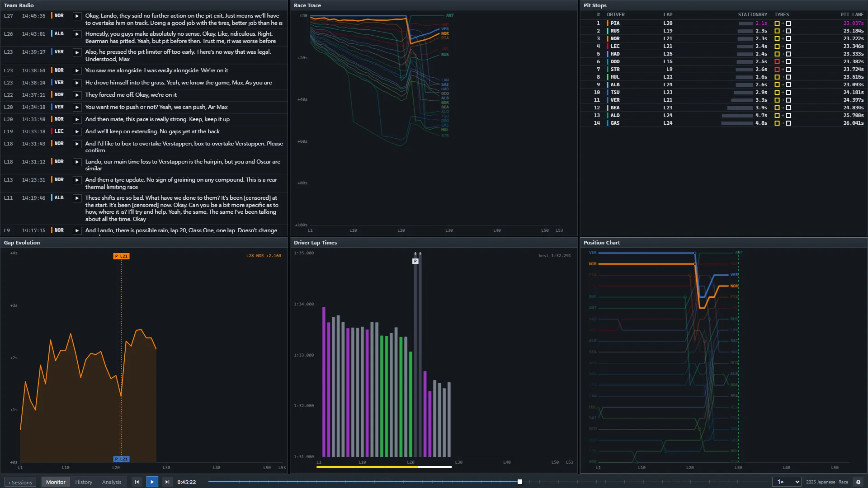Open the 1x playback speed dropdown

pos(786,482)
